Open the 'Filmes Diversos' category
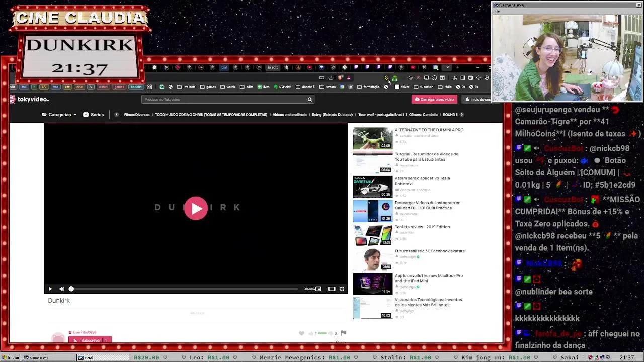 (137, 115)
